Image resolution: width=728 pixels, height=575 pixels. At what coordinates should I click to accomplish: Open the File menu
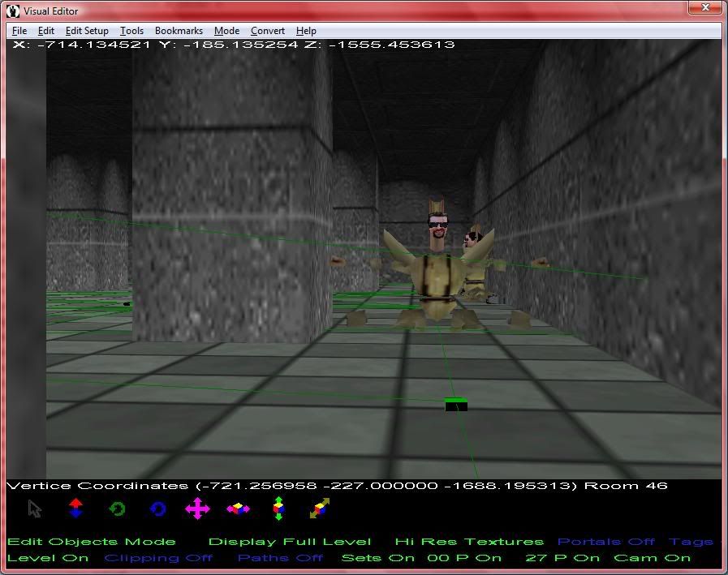click(x=19, y=31)
